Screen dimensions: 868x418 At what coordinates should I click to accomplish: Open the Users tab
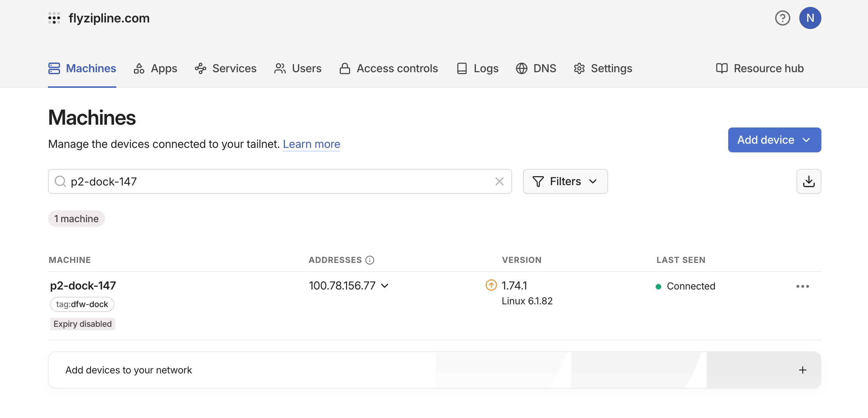(298, 68)
